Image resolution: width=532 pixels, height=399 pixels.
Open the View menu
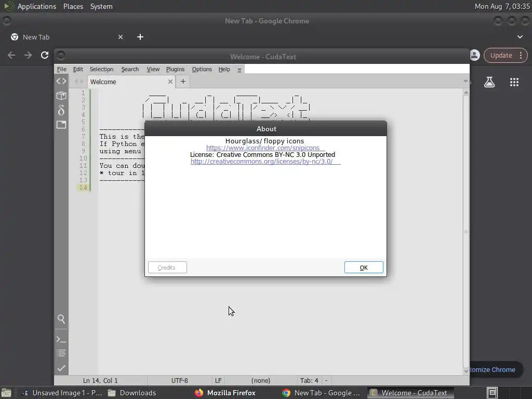tap(153, 69)
